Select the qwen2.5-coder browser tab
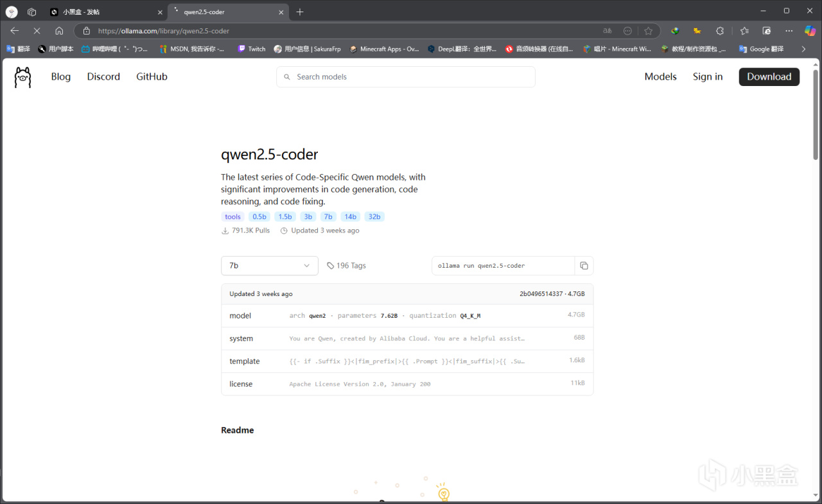Viewport: 822px width, 504px height. (228, 12)
